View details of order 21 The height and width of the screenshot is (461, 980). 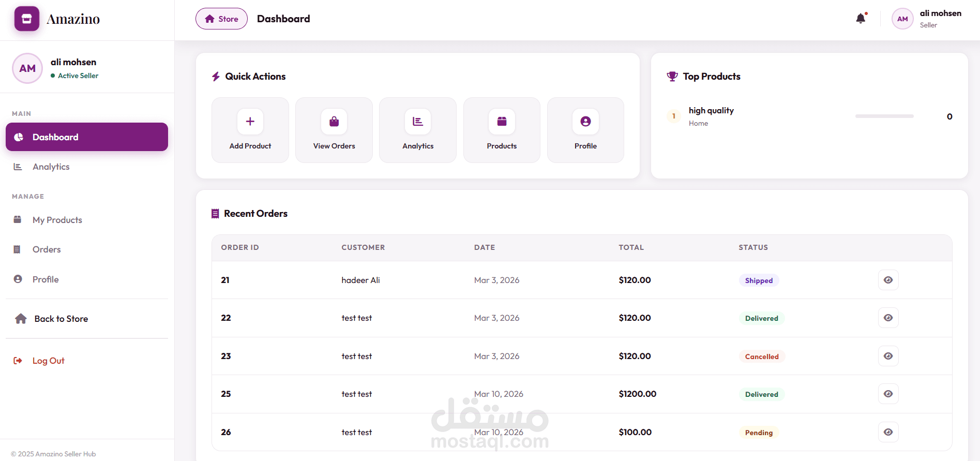pos(888,280)
